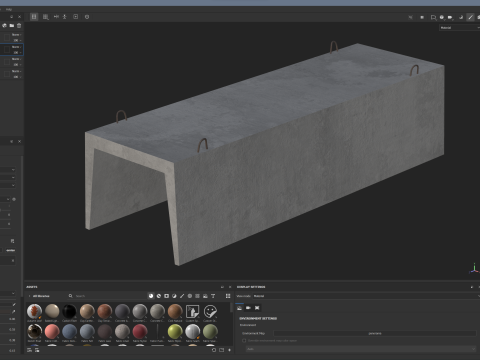Filter assets by materials sphere icon
This screenshot has width=480, height=360.
(x=151, y=296)
